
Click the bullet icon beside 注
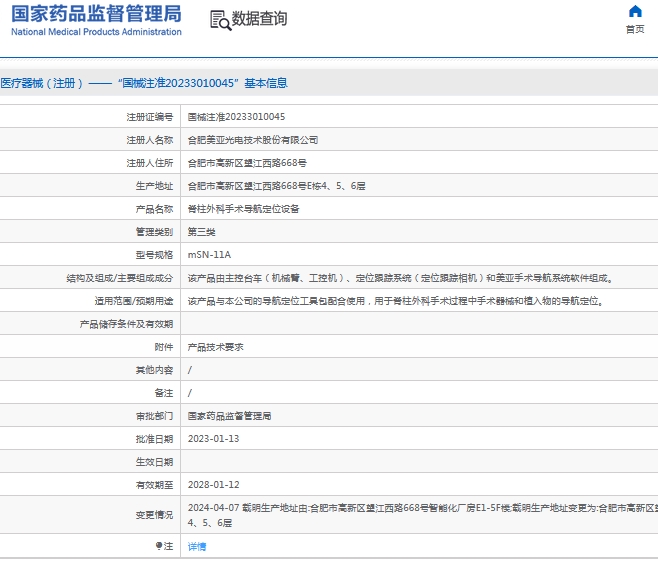pyautogui.click(x=159, y=546)
